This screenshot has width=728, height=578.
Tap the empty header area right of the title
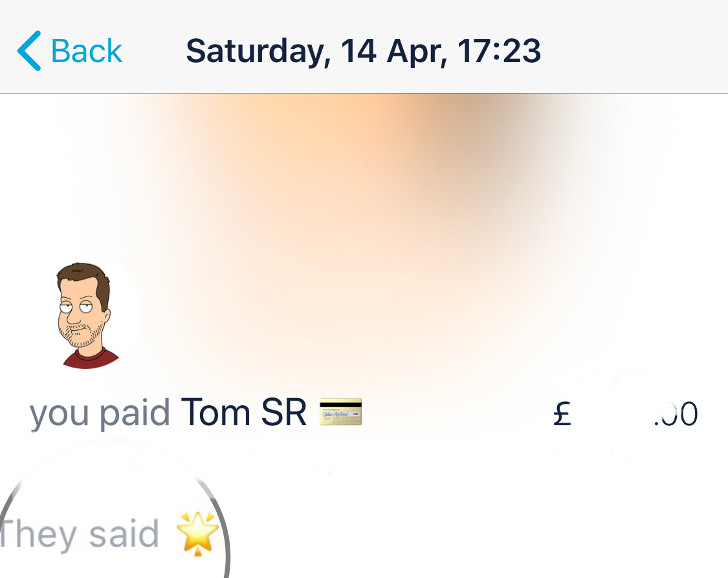pyautogui.click(x=634, y=51)
